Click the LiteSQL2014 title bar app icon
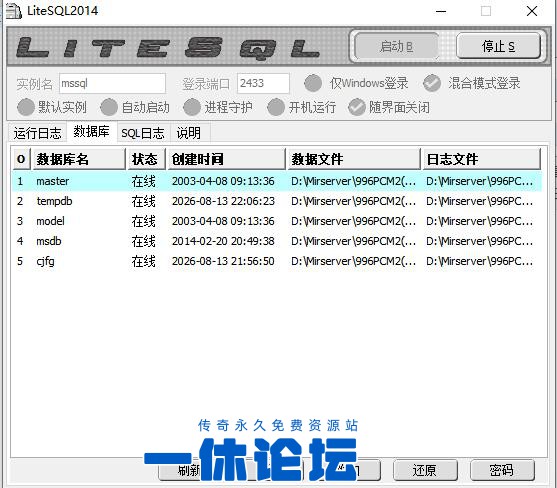Viewport: 557px width, 488px height. pyautogui.click(x=13, y=11)
